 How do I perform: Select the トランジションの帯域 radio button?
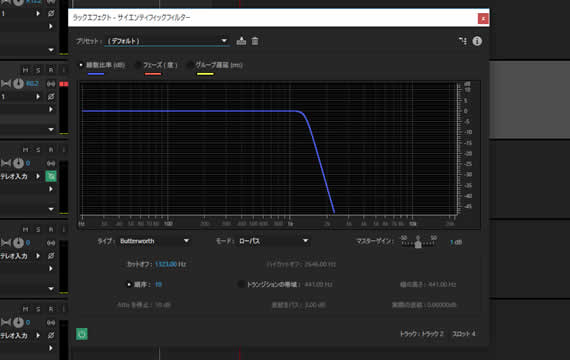[x=241, y=284]
